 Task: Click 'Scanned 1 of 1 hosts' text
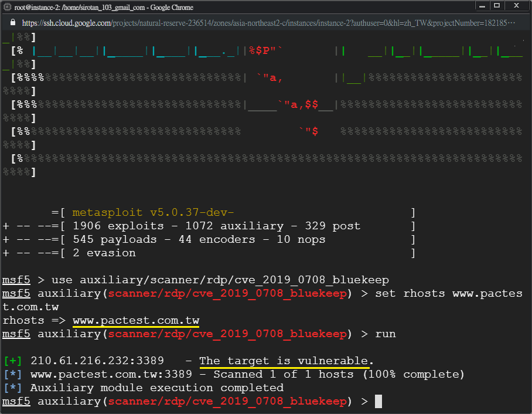pos(284,374)
